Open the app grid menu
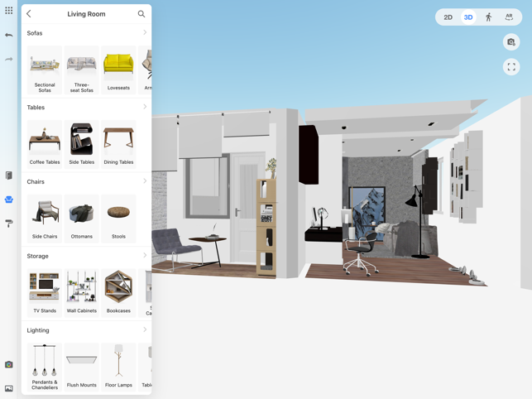 pyautogui.click(x=9, y=11)
